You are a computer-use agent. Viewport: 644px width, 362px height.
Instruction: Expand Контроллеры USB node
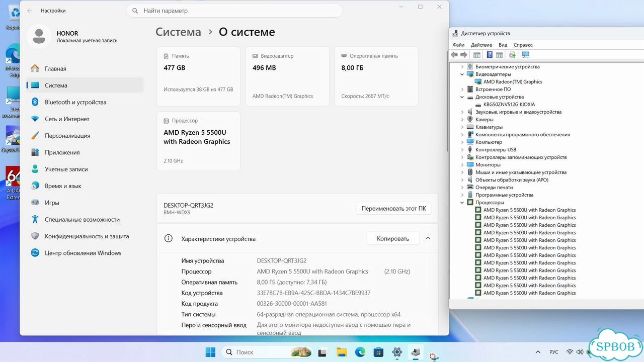click(462, 149)
